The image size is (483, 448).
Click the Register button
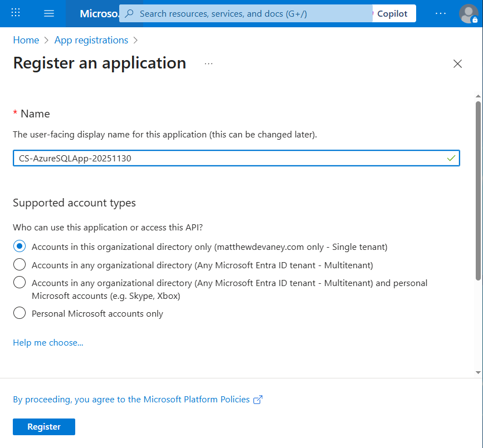pos(44,427)
